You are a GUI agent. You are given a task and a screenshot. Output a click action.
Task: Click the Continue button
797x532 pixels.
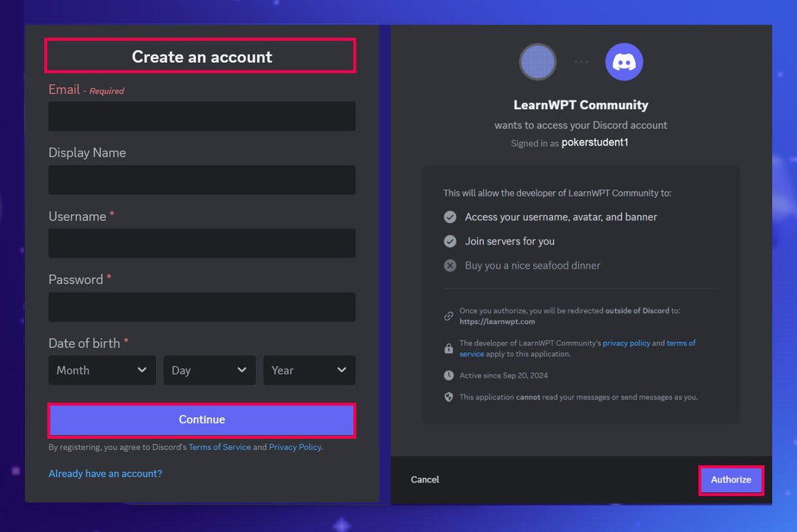202,420
